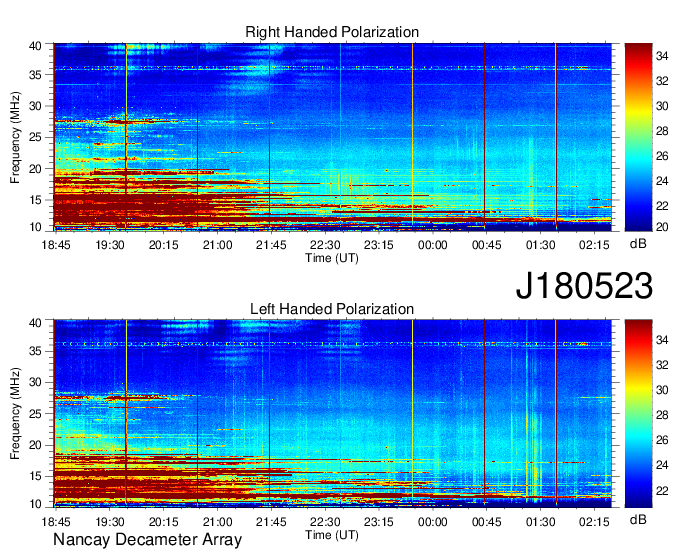Click the upper plot's "Time (UT)" axis label
680x552 pixels.
tap(332, 258)
